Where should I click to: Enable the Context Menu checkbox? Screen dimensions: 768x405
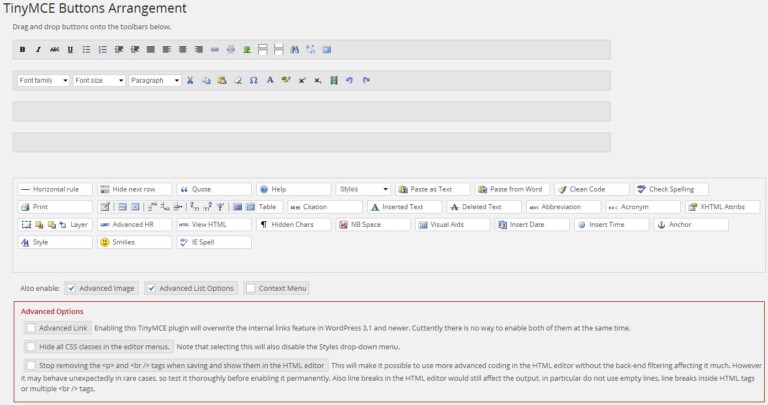pos(251,288)
